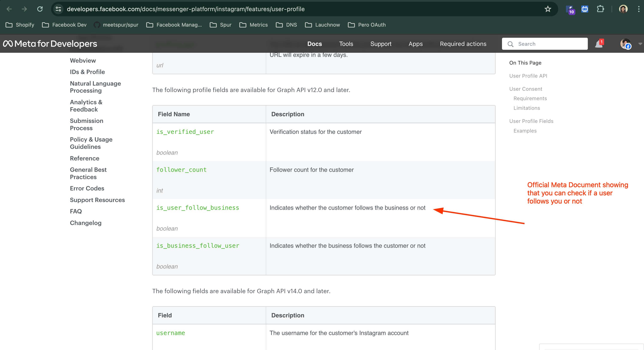Click the Required actions menu item
Image resolution: width=644 pixels, height=350 pixels.
(x=463, y=44)
